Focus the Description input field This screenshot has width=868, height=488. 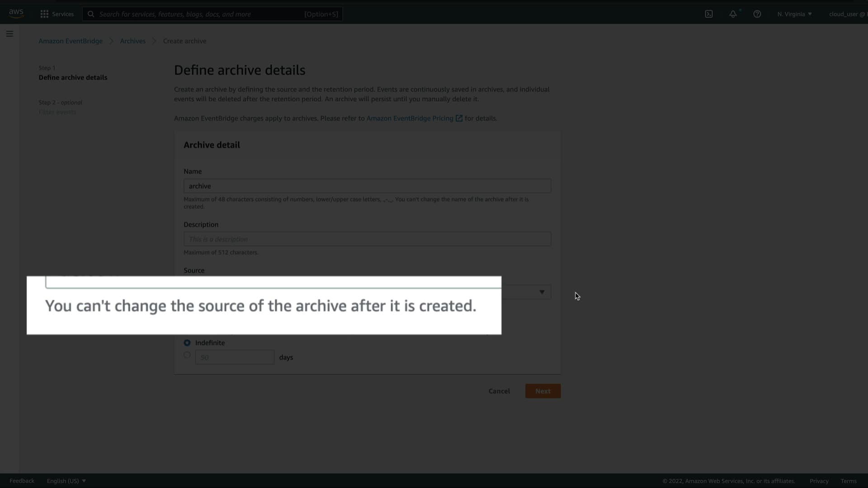click(367, 239)
